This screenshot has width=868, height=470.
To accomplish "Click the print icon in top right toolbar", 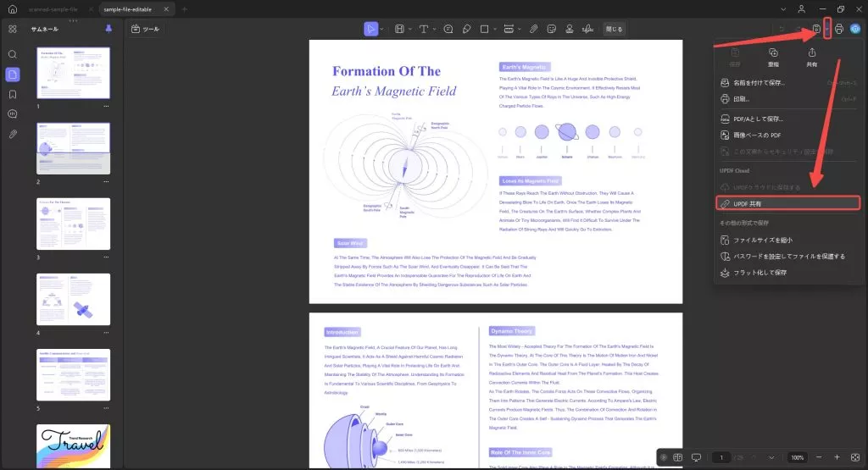I will [x=839, y=29].
